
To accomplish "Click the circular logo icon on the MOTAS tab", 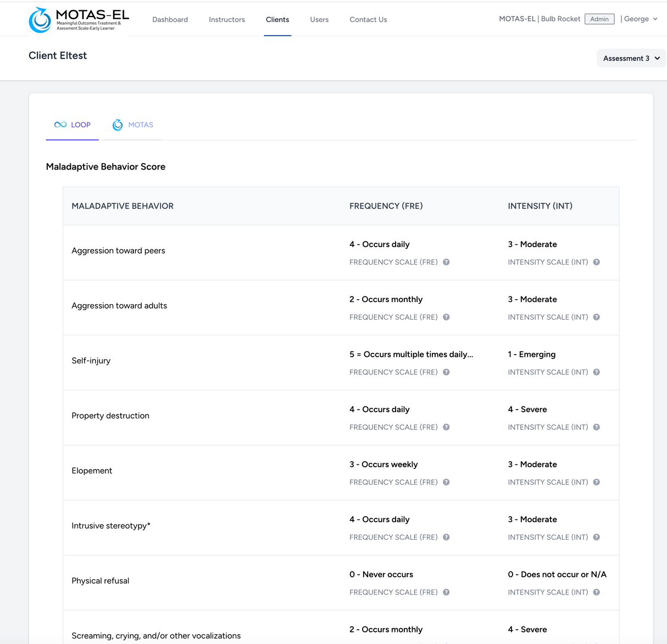I will point(118,125).
